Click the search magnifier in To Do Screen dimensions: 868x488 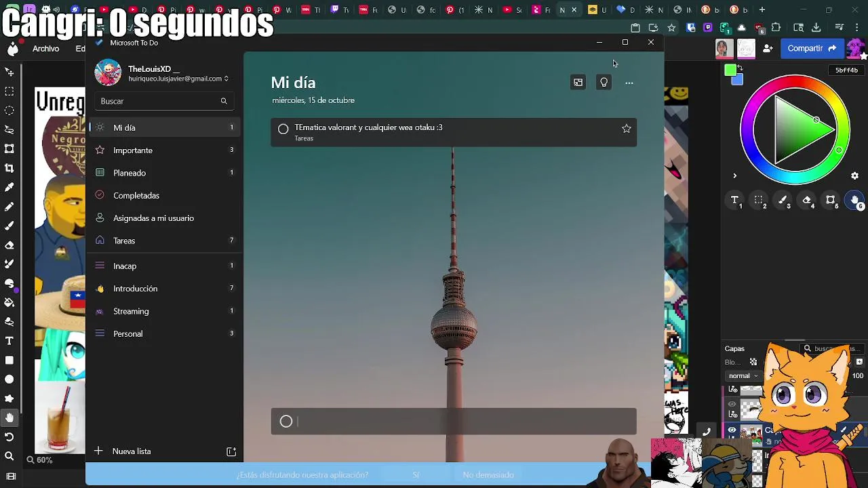[x=224, y=101]
